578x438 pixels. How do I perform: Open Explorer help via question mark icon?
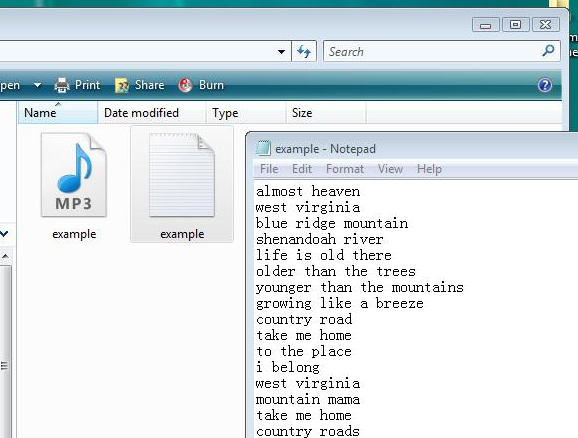[544, 85]
